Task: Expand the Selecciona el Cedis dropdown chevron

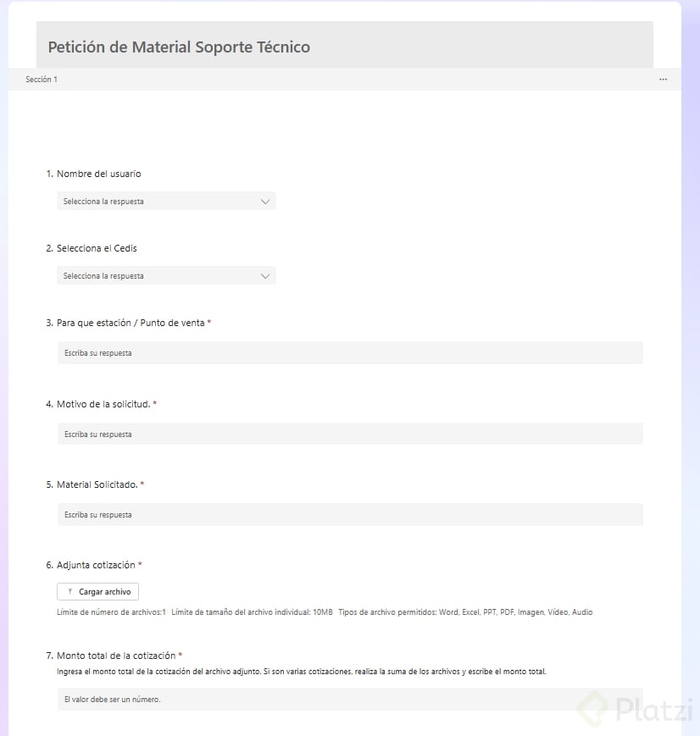Action: click(265, 276)
